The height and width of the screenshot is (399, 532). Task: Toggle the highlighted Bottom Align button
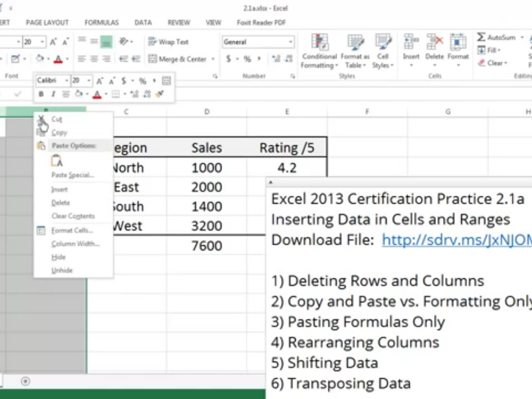[x=106, y=41]
